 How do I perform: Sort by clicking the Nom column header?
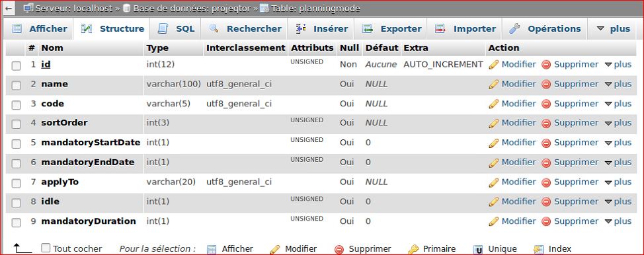[x=52, y=48]
